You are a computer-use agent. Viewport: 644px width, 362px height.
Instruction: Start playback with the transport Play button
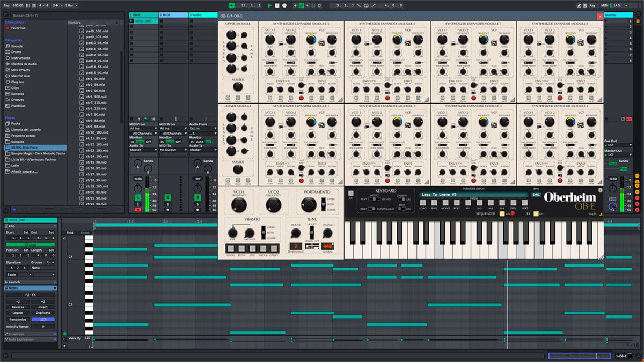[269, 5]
